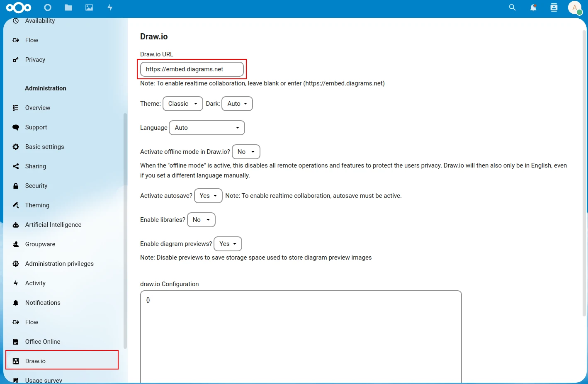Click inside the draw.io Configuration textarea
Screen dimensions: 588x384
301,337
